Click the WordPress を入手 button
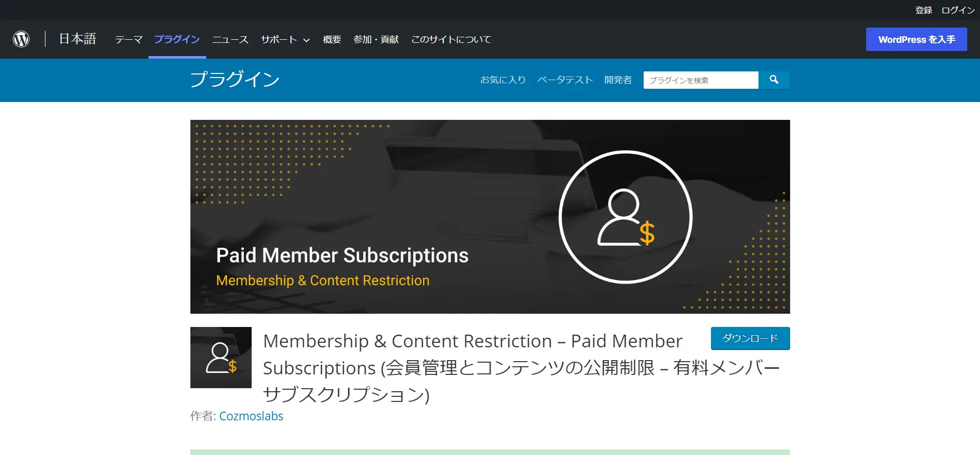This screenshot has height=455, width=980. [x=917, y=39]
